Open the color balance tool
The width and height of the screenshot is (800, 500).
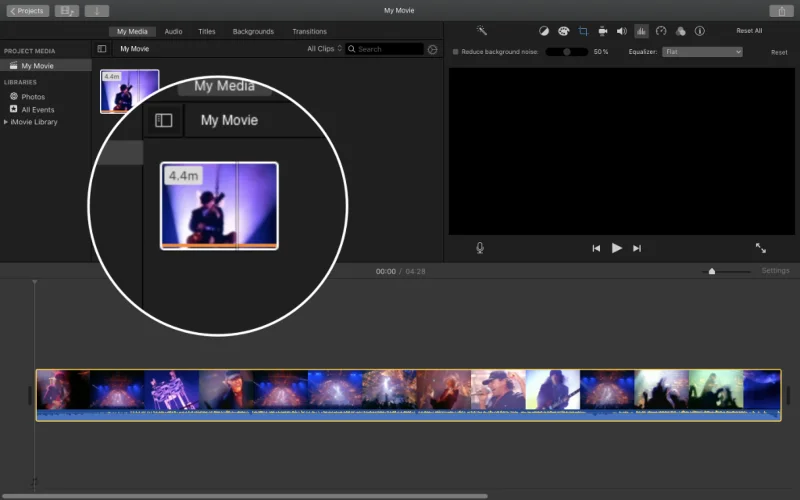[x=544, y=31]
